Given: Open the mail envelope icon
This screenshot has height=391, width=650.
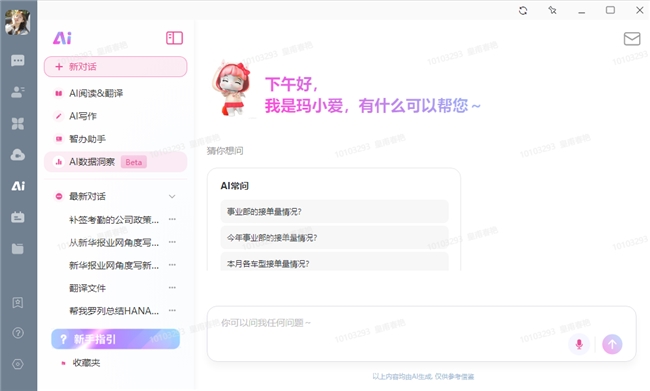Looking at the screenshot, I should (x=632, y=39).
